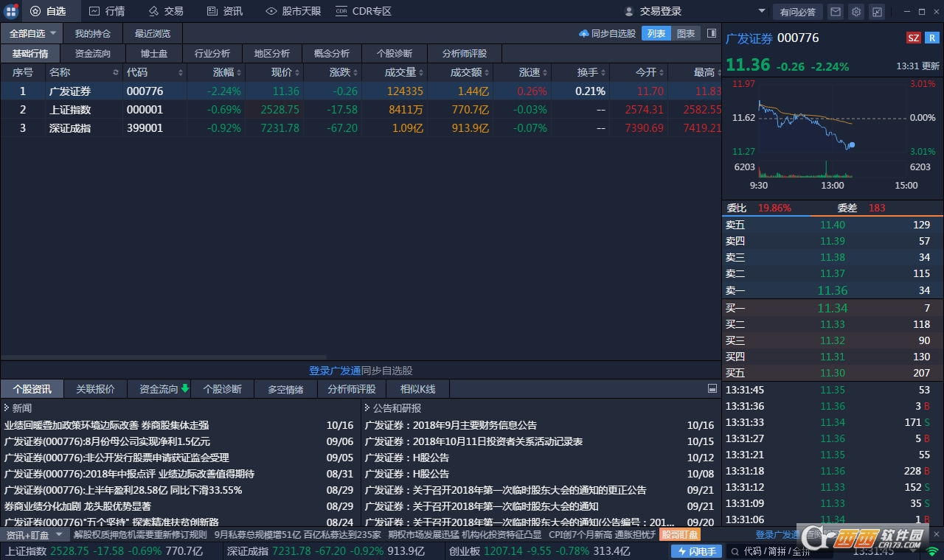The width and height of the screenshot is (944, 560).
Task: Open the 行业分析 tab
Action: [x=212, y=54]
